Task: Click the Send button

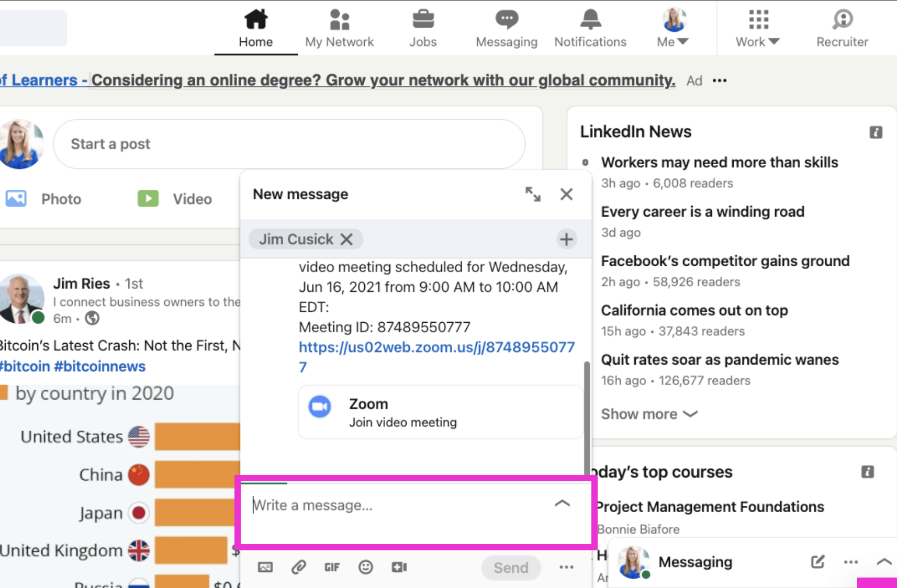Action: coord(511,568)
